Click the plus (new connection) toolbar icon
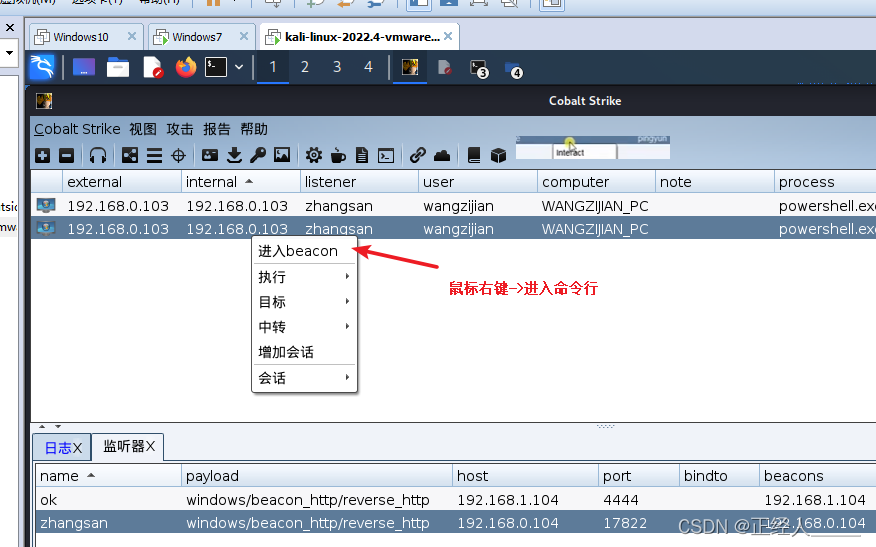 click(x=42, y=155)
